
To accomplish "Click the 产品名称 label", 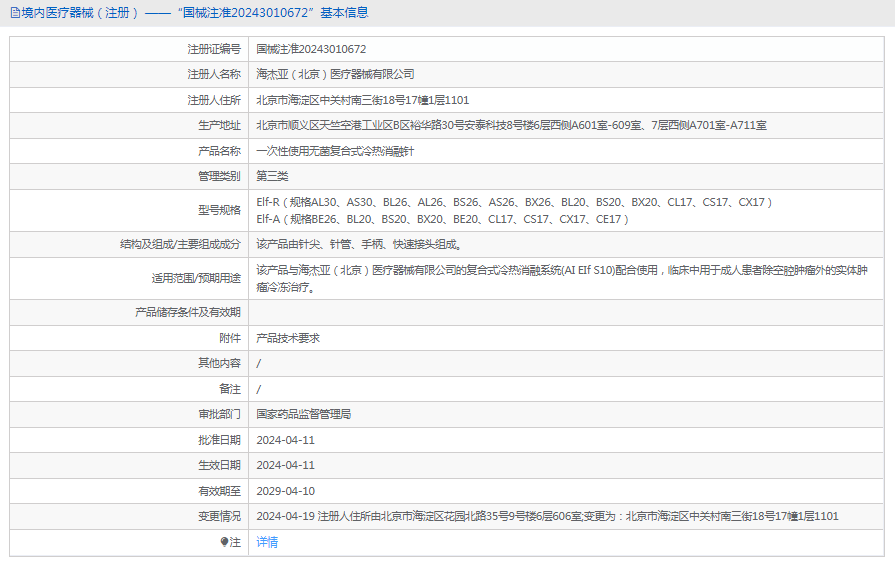I will [219, 151].
